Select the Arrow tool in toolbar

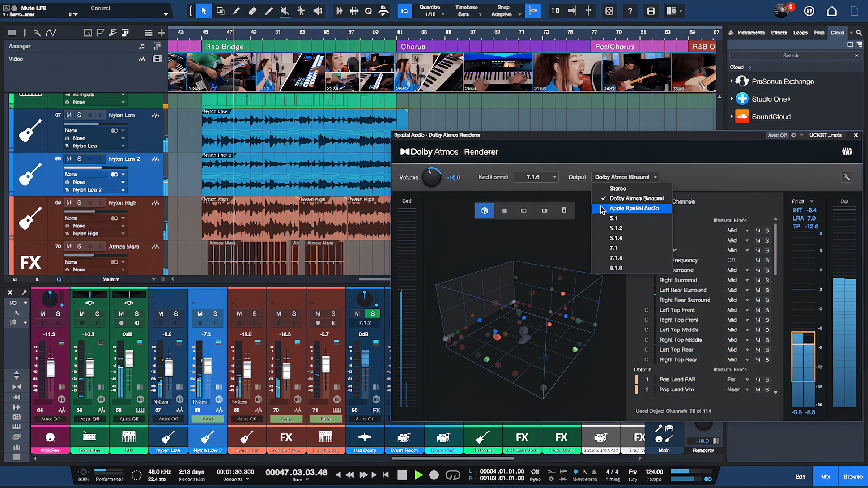(x=204, y=11)
